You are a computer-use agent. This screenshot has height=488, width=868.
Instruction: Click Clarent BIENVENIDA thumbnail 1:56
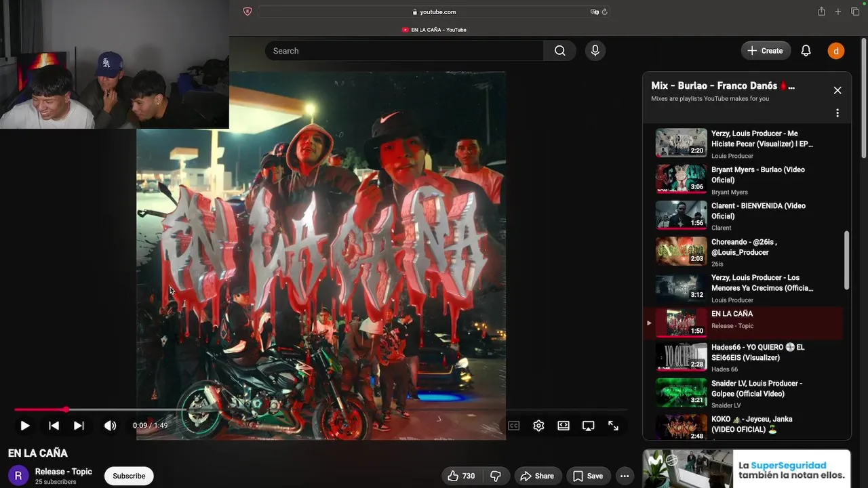point(681,215)
